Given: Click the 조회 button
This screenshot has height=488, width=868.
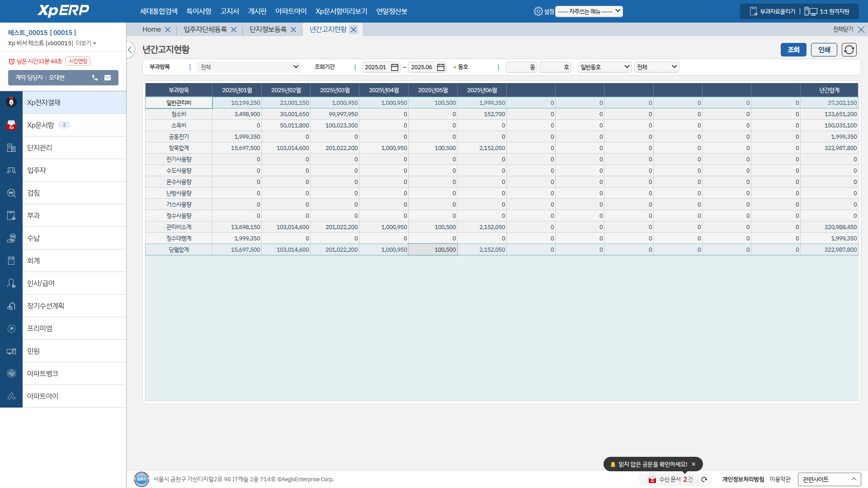Looking at the screenshot, I should [793, 50].
